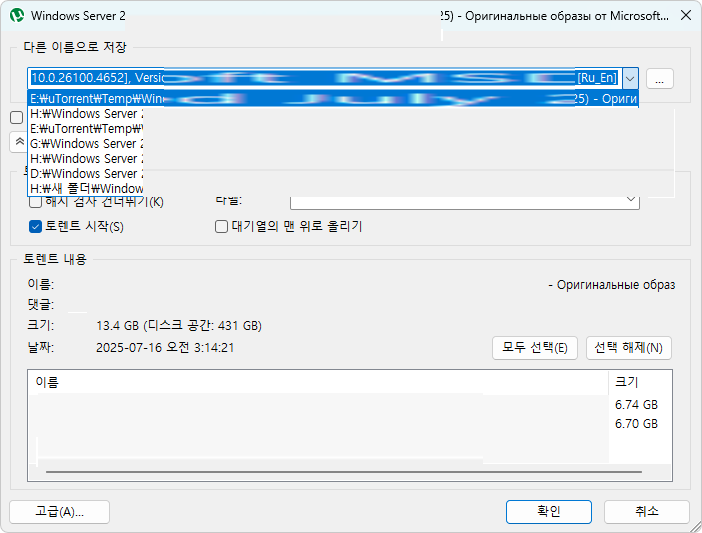Toggle the checkbox left of the path list

pos(17,118)
